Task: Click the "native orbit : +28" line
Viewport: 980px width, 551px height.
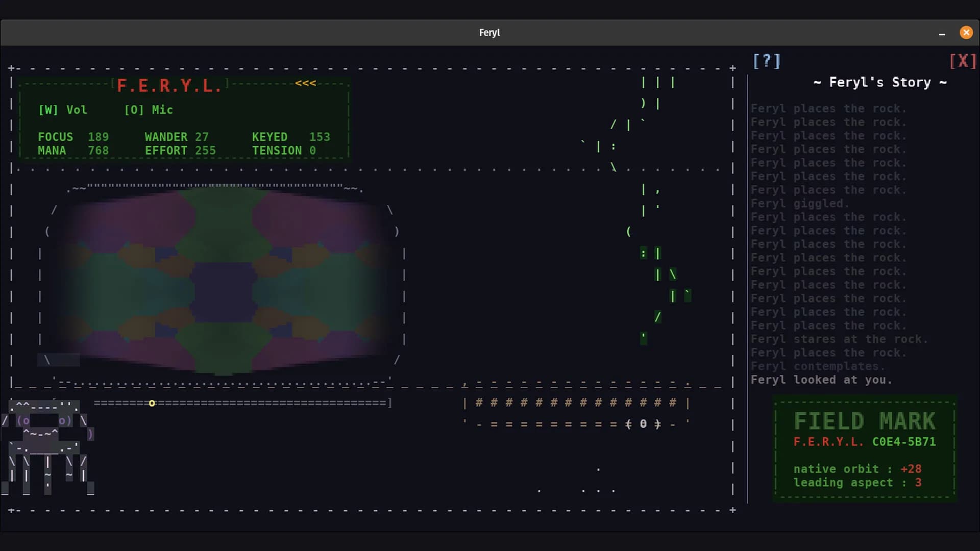Action: 857,469
